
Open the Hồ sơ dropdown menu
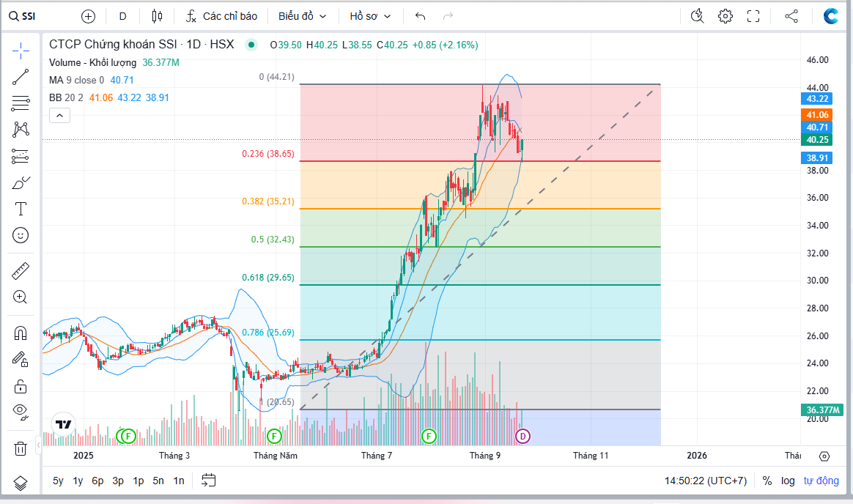[x=370, y=16]
